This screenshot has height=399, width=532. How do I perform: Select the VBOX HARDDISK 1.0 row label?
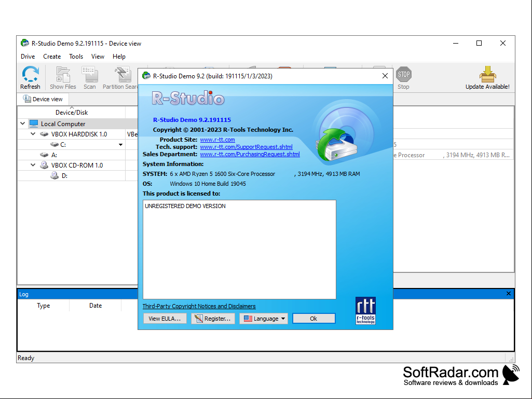tap(79, 134)
